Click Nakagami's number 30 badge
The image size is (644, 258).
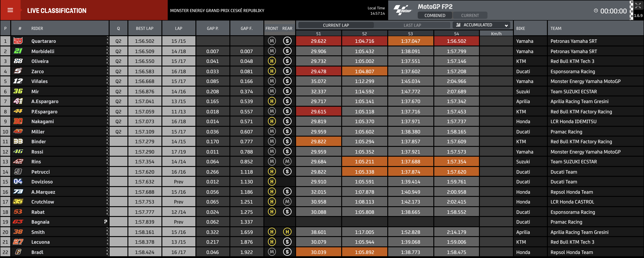tap(18, 121)
